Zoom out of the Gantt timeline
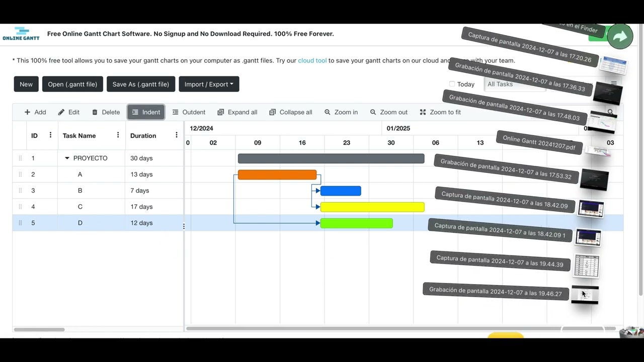This screenshot has width=644, height=362. tap(389, 112)
